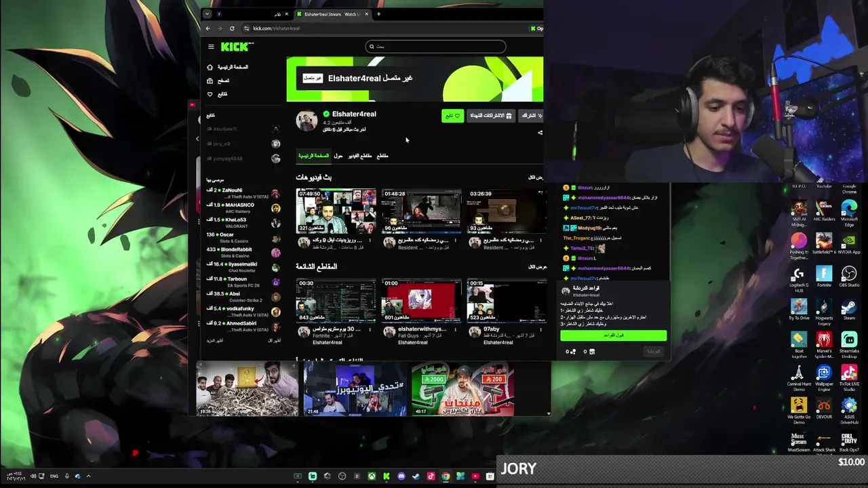Image resolution: width=868 pixels, height=488 pixels.
Task: Open Streamlabs Desktop shortcut
Action: 849,344
